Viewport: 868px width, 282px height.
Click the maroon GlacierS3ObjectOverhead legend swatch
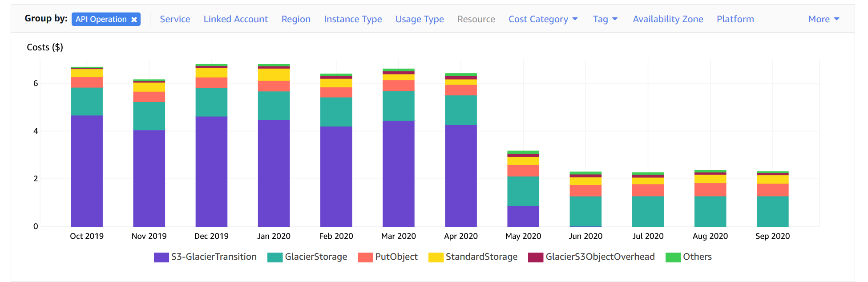[535, 257]
